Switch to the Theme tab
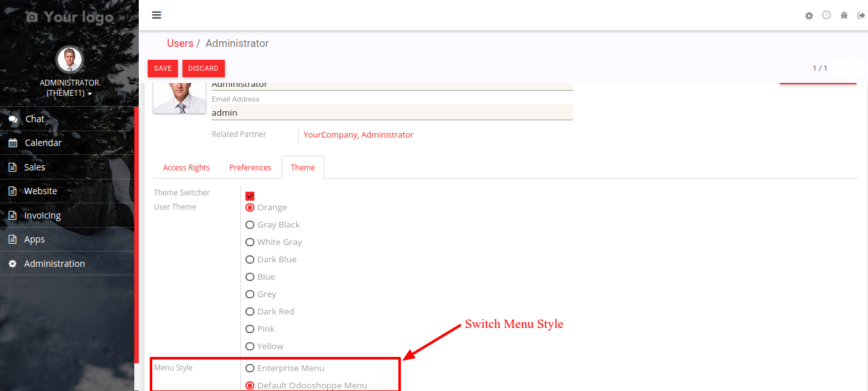 (x=303, y=167)
